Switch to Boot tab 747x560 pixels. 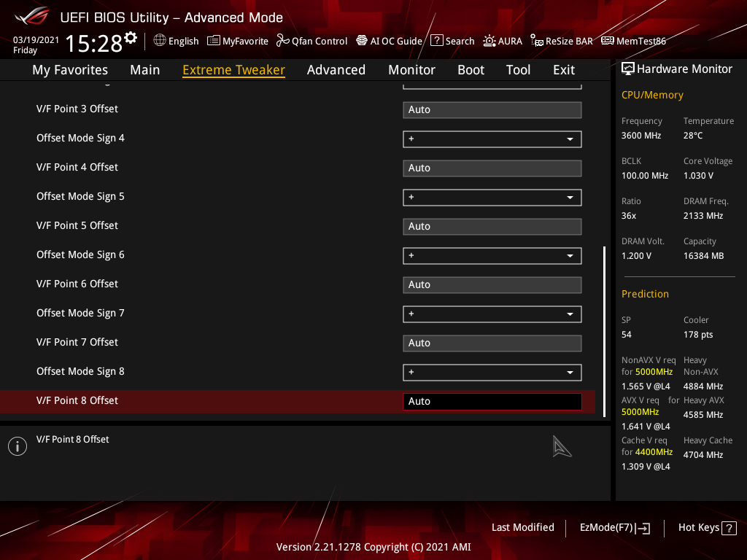pos(471,70)
